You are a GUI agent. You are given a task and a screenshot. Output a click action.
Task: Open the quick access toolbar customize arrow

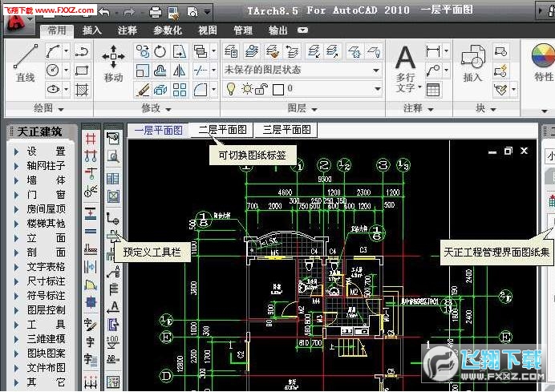(x=208, y=12)
